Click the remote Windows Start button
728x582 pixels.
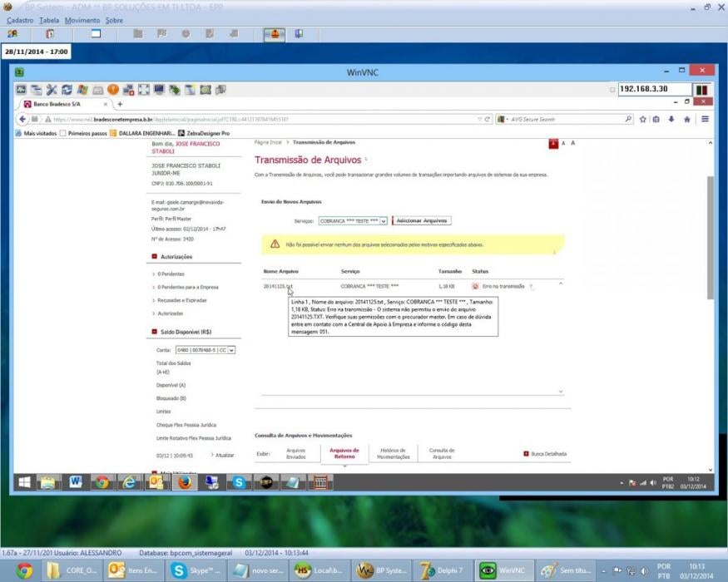pos(24,483)
